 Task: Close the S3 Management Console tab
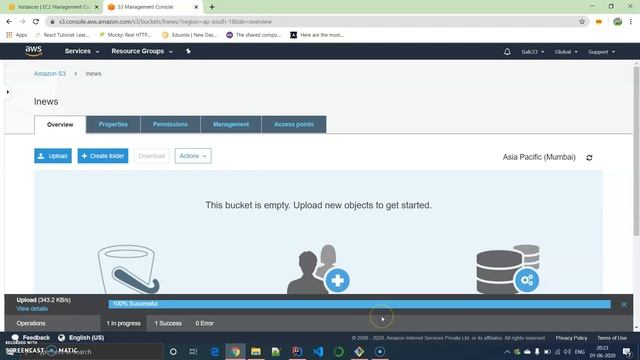click(x=196, y=7)
